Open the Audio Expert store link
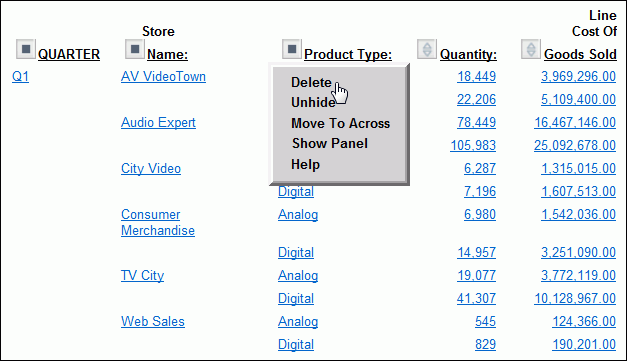The width and height of the screenshot is (627, 361). point(158,122)
